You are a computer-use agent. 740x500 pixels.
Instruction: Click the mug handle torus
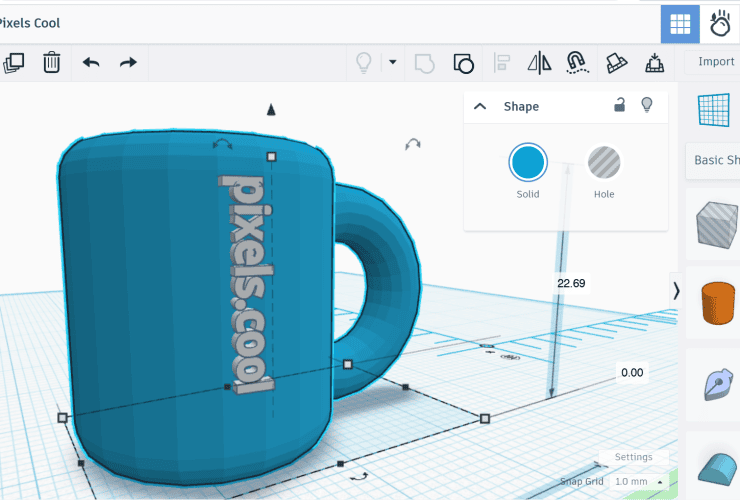pos(396,288)
